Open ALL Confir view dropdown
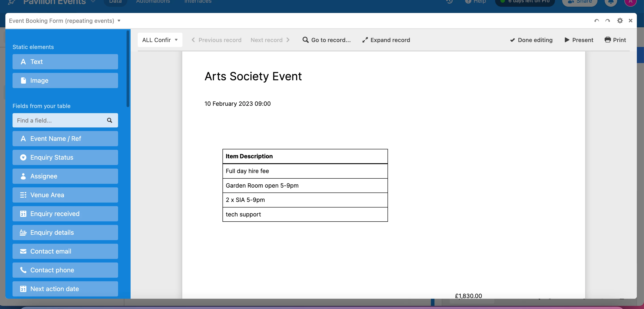The image size is (644, 309). pyautogui.click(x=160, y=40)
